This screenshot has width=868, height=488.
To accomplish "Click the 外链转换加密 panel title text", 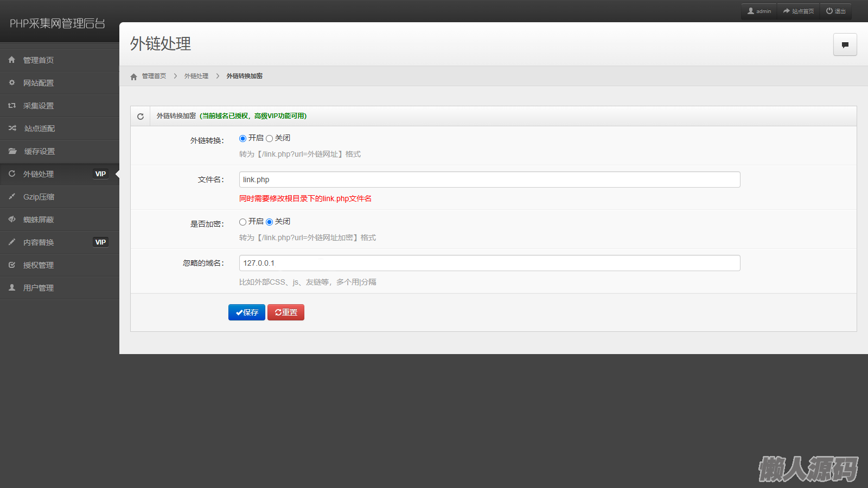I will (x=176, y=116).
